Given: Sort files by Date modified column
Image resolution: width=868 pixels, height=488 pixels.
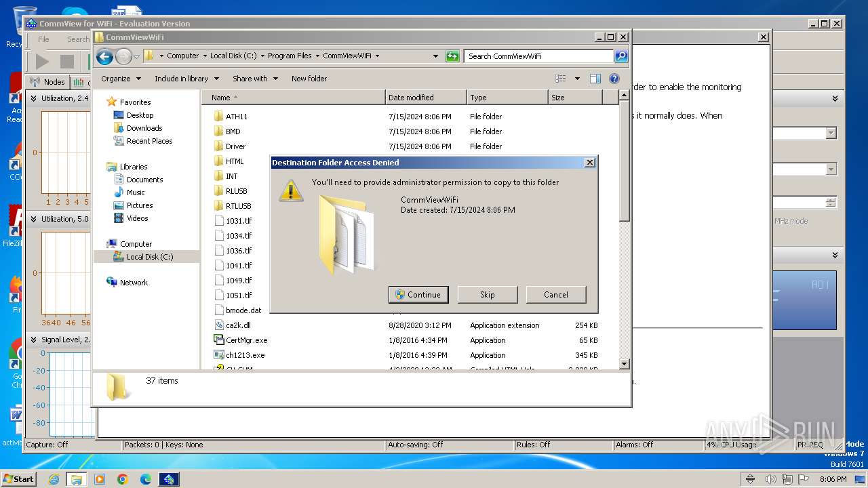Looking at the screenshot, I should [426, 98].
